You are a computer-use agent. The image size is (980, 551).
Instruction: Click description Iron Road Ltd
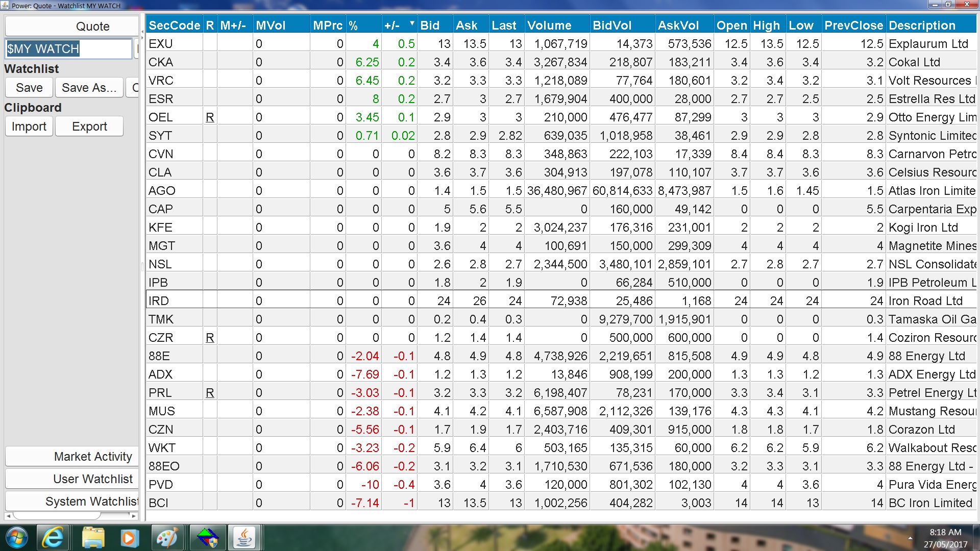point(925,301)
